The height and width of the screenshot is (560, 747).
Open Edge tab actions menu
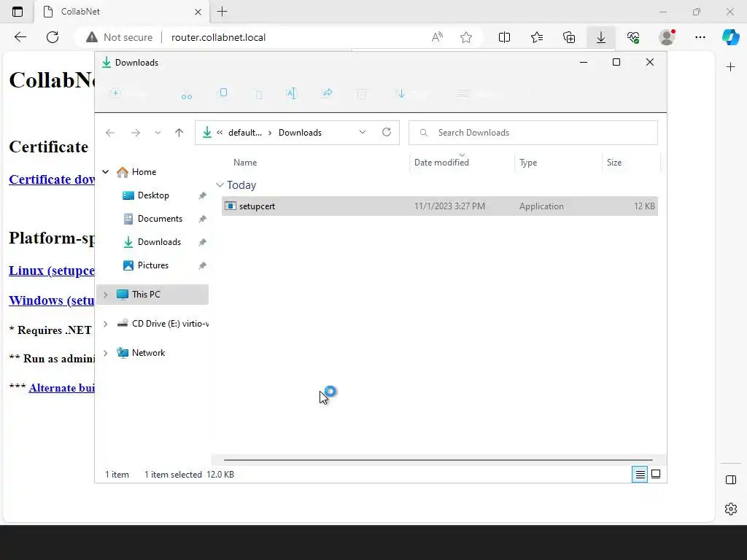click(18, 12)
